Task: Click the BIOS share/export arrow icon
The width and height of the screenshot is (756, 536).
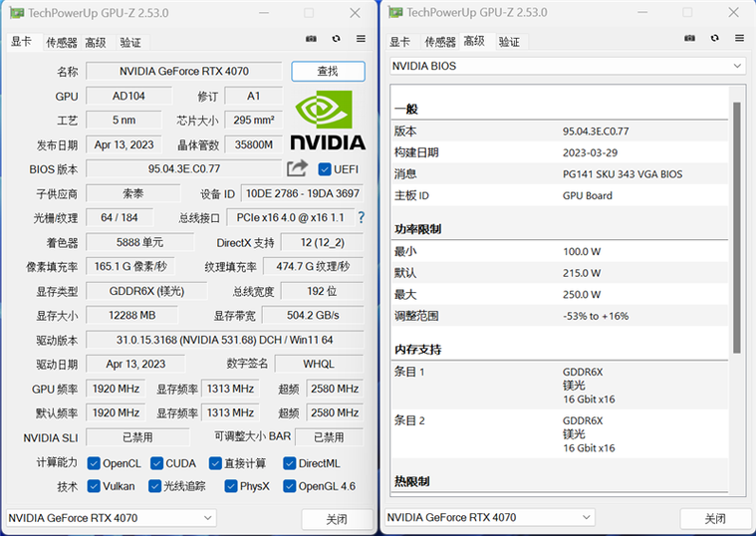Action: 297,168
